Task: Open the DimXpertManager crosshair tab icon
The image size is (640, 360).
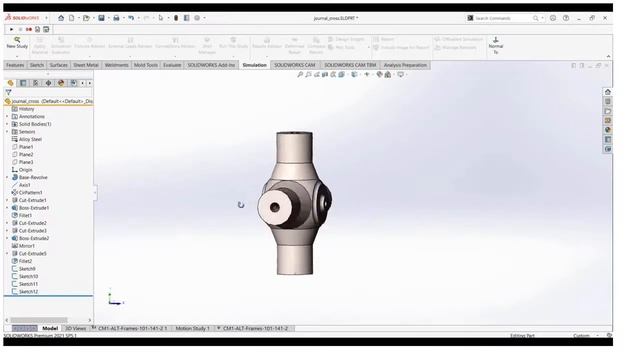Action: pos(48,83)
